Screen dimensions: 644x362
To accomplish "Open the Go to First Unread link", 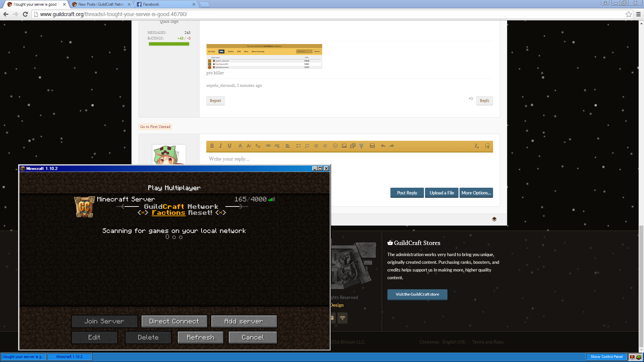I will (155, 127).
